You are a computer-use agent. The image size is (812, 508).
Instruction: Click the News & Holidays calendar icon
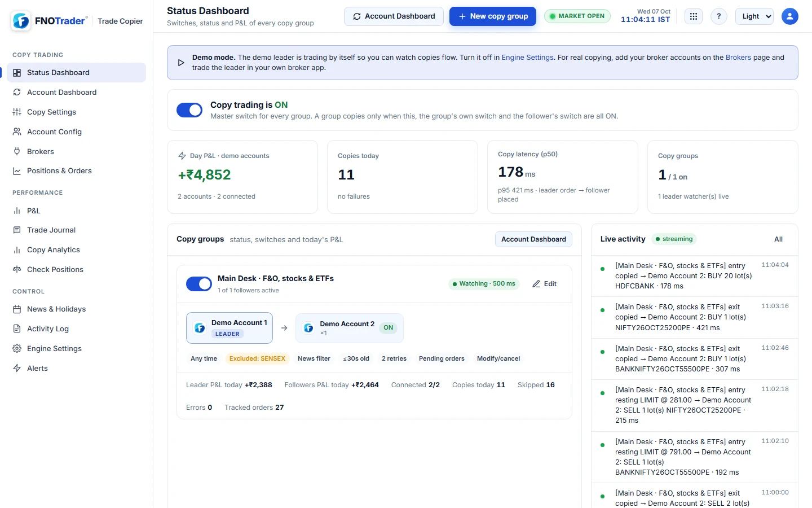pos(17,309)
